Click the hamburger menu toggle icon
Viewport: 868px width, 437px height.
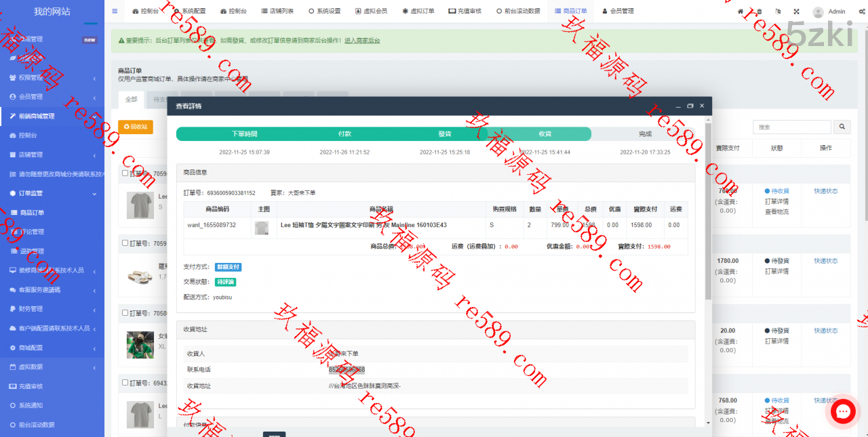pyautogui.click(x=115, y=11)
